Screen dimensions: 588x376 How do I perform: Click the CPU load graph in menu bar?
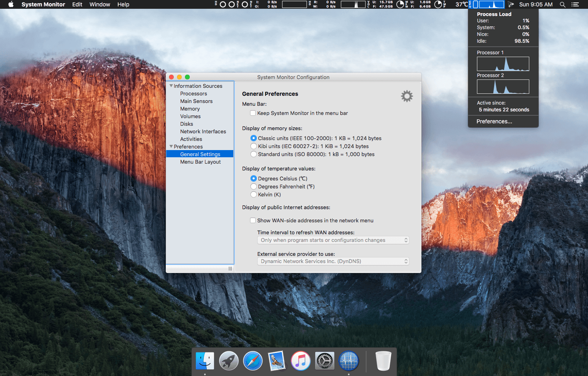(x=492, y=4)
